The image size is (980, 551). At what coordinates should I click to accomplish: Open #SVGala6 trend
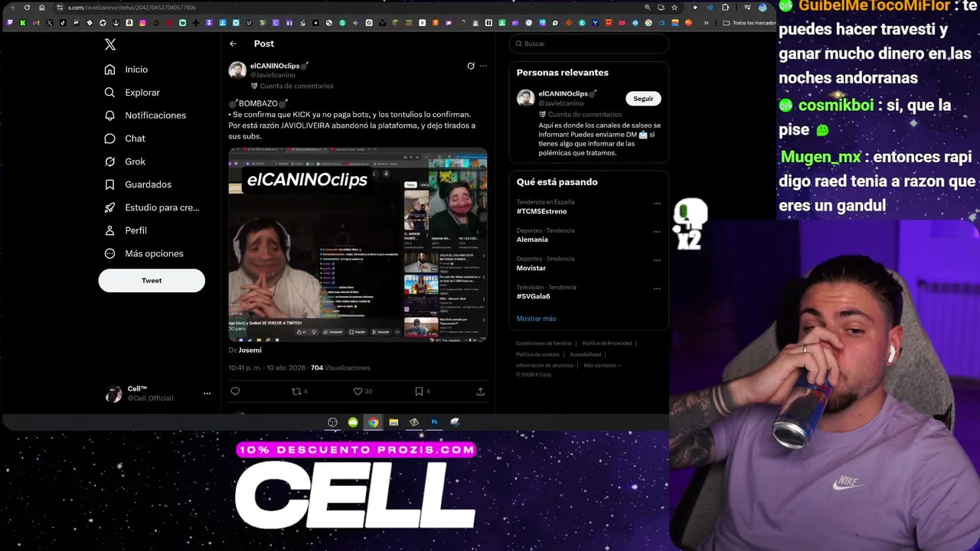[x=533, y=296]
